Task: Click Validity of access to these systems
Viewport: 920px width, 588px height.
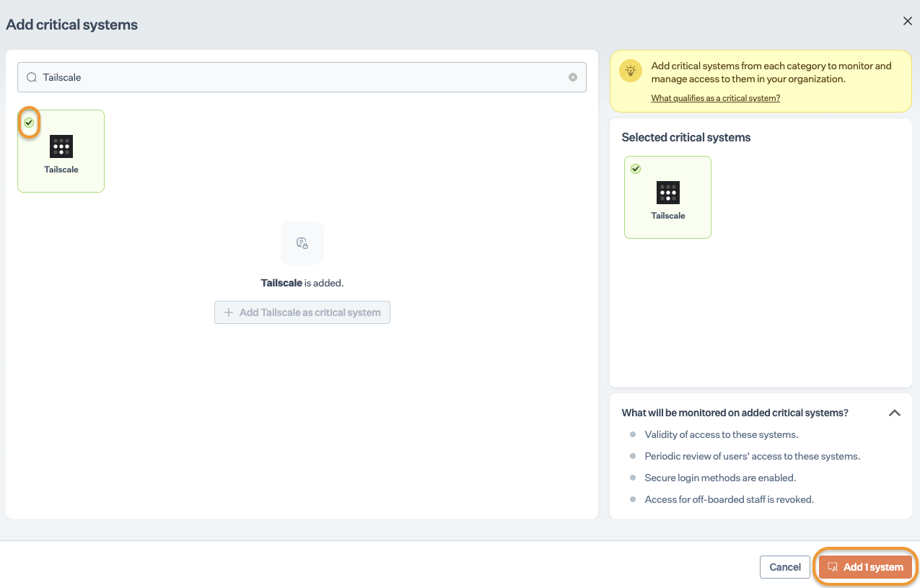Action: click(722, 434)
